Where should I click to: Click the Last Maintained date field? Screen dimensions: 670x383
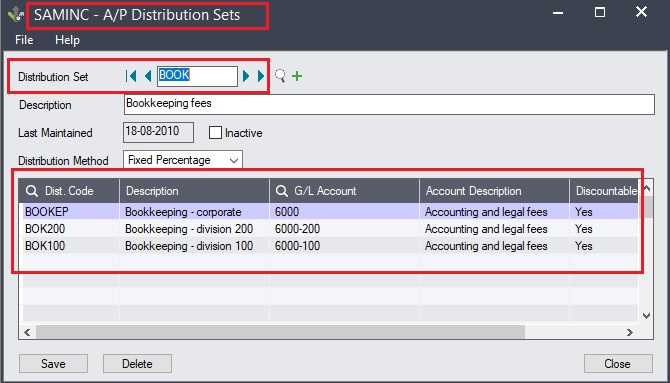click(x=159, y=133)
